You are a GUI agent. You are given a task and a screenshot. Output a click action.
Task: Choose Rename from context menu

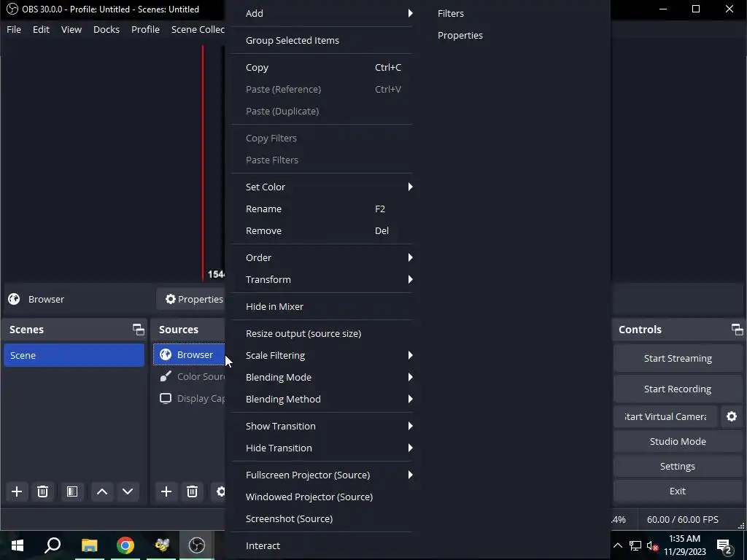pyautogui.click(x=322, y=209)
